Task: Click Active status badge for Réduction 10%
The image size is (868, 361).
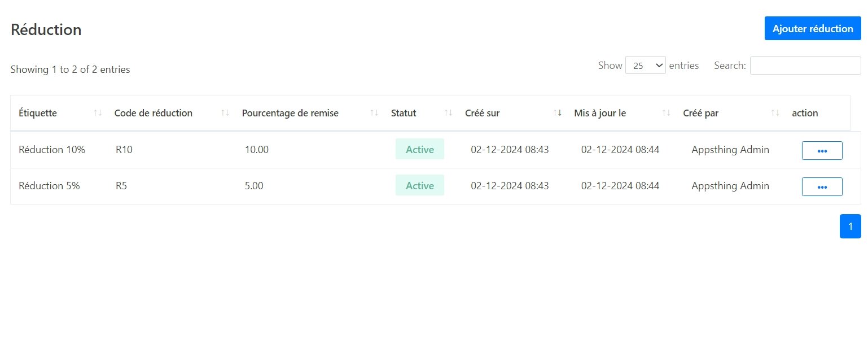Action: (x=419, y=150)
